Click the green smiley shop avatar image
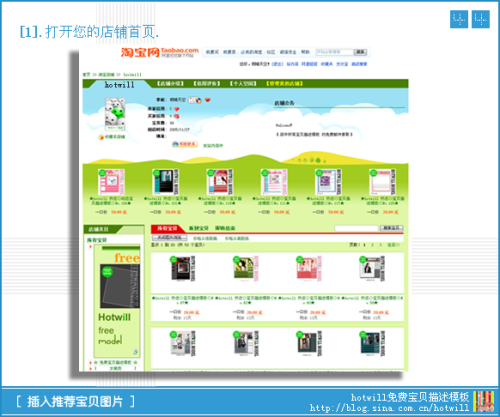Image resolution: width=500 pixels, height=417 pixels. [115, 114]
